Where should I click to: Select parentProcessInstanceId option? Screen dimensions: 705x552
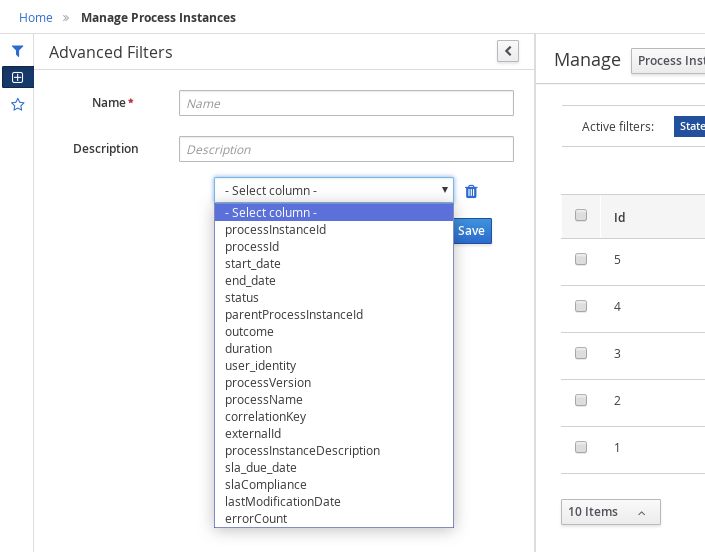click(x=334, y=315)
